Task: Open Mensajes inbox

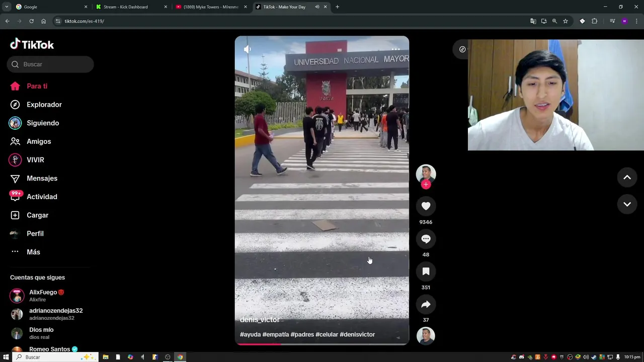Action: tap(34, 178)
